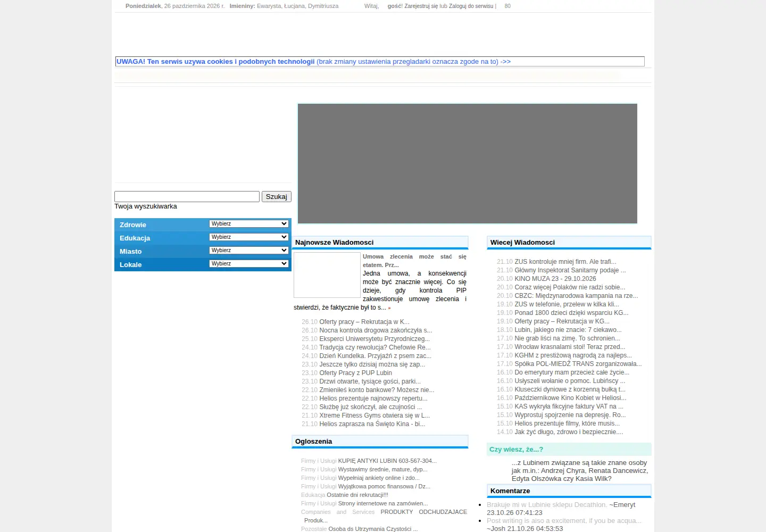
Task: Open article Główny Inspektorat Sanitarny podaje
Action: coord(570,270)
